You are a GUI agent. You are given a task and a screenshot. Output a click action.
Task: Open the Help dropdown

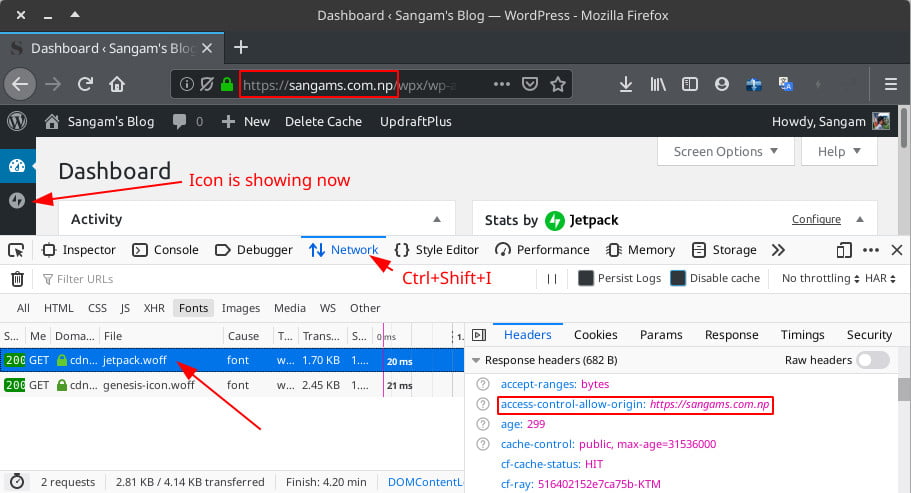point(839,152)
